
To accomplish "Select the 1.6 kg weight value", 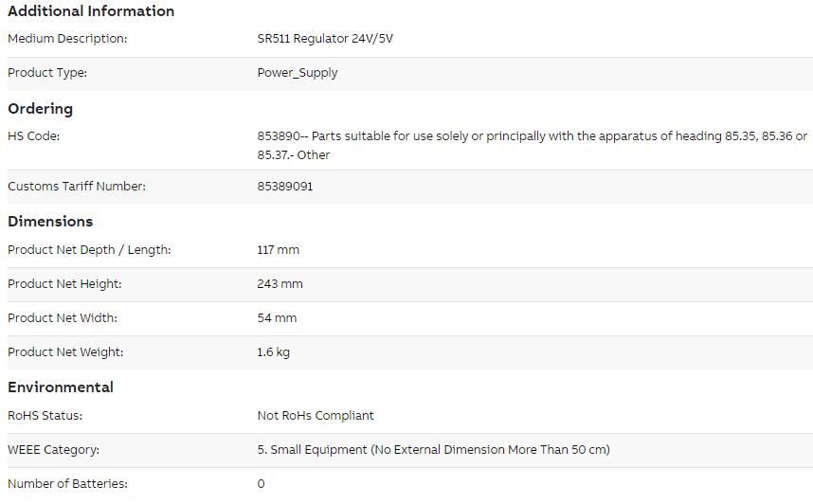I will 273,352.
